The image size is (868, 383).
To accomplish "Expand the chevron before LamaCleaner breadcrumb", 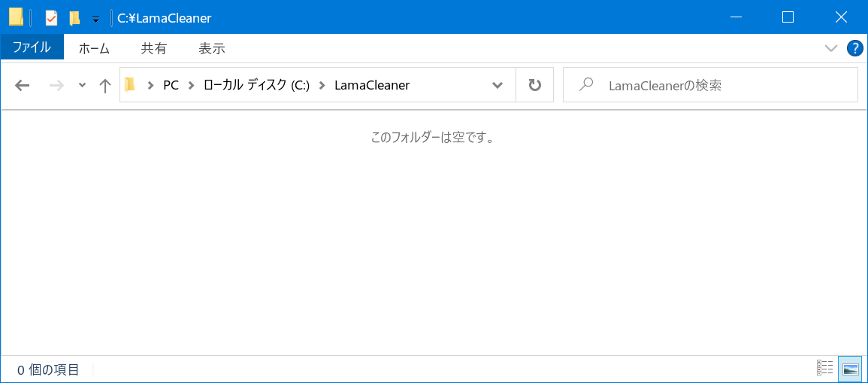I will (322, 85).
